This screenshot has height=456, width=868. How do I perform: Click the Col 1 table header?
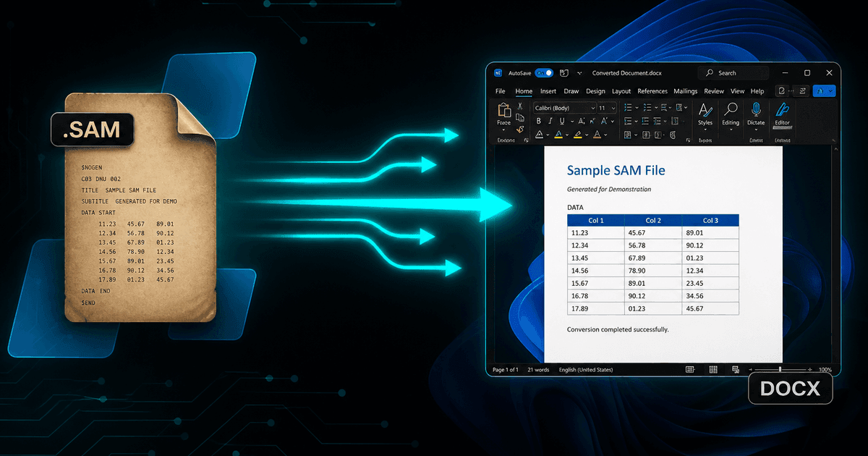point(595,220)
